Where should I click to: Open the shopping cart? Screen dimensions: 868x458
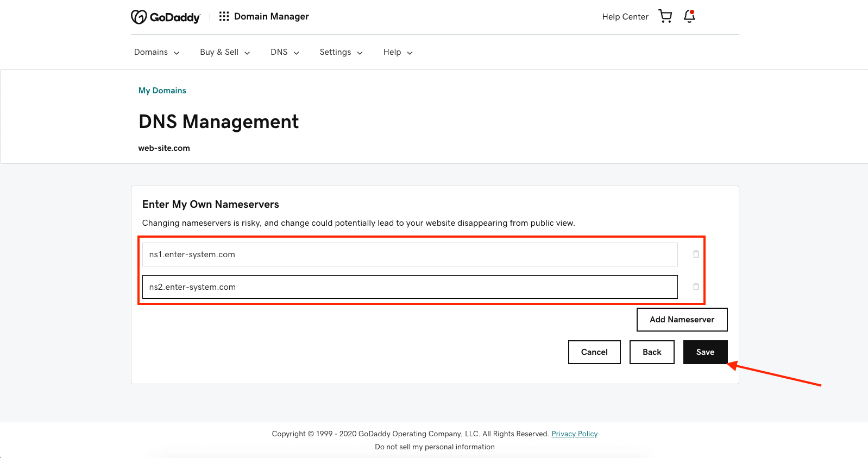click(665, 16)
